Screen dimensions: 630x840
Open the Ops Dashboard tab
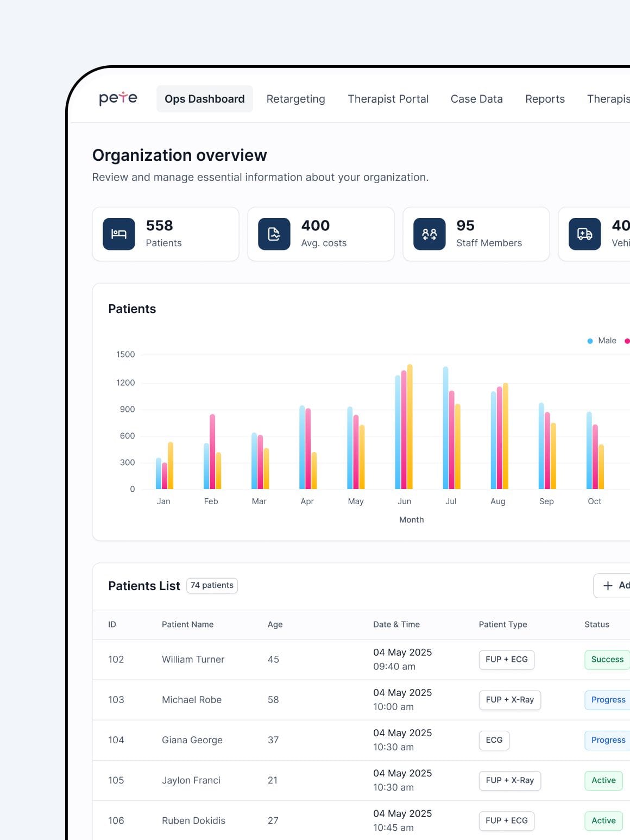(x=204, y=99)
